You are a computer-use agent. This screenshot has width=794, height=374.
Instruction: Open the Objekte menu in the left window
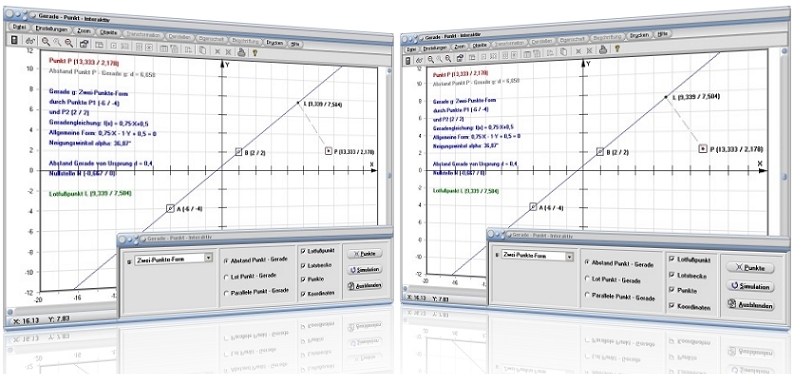click(x=109, y=32)
